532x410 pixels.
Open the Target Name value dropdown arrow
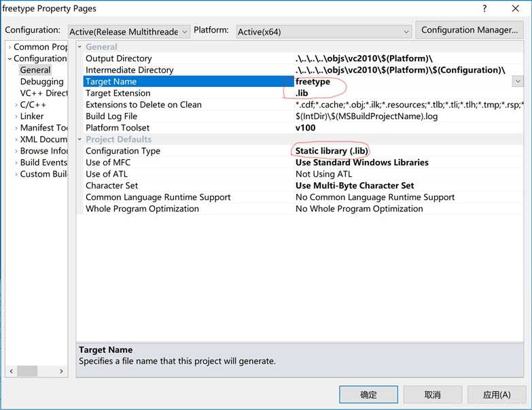pyautogui.click(x=518, y=82)
